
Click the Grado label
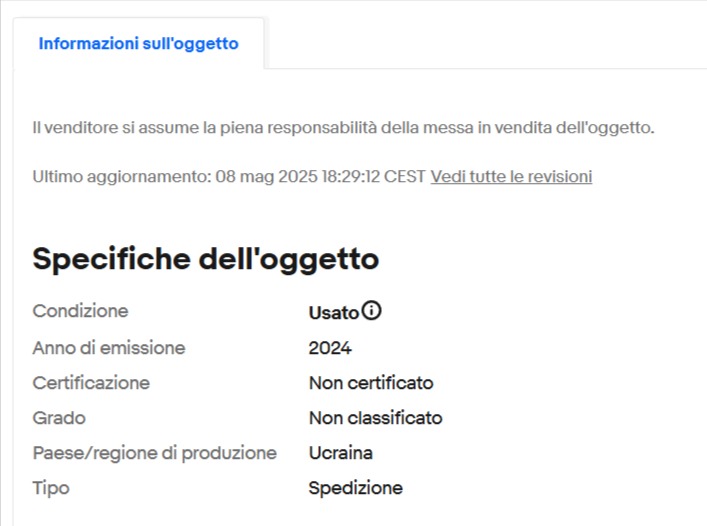point(59,418)
